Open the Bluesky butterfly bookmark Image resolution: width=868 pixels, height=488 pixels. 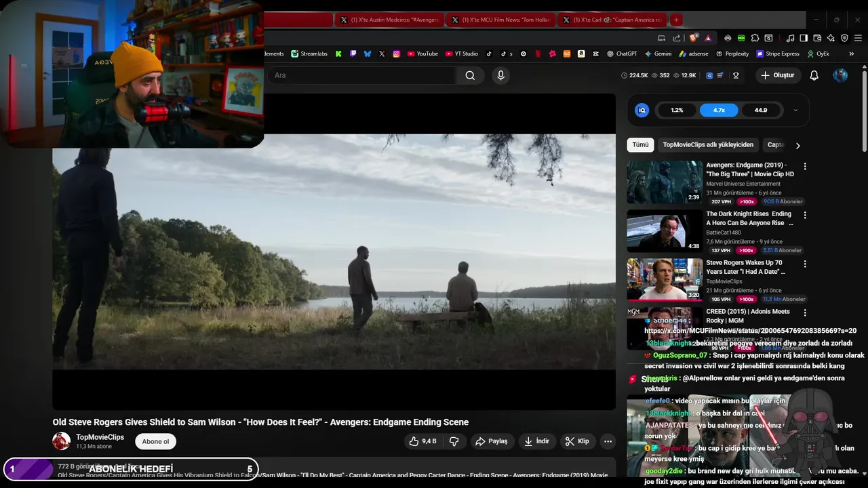[x=368, y=54]
